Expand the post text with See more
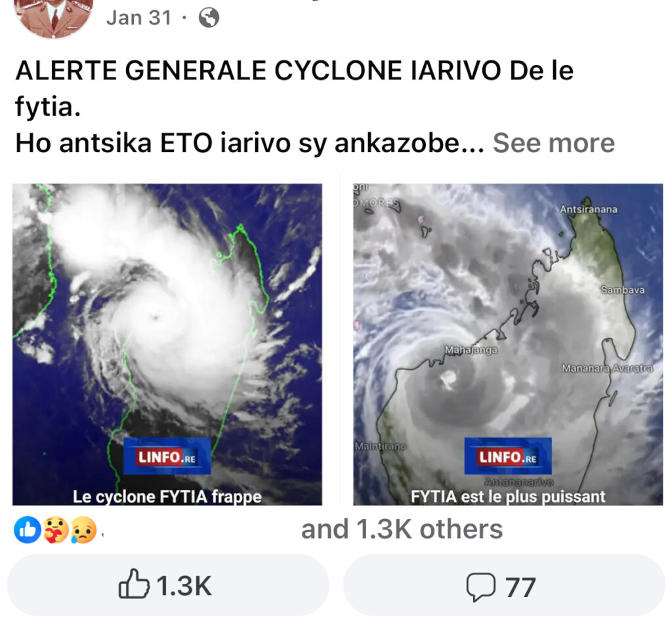 tap(553, 142)
